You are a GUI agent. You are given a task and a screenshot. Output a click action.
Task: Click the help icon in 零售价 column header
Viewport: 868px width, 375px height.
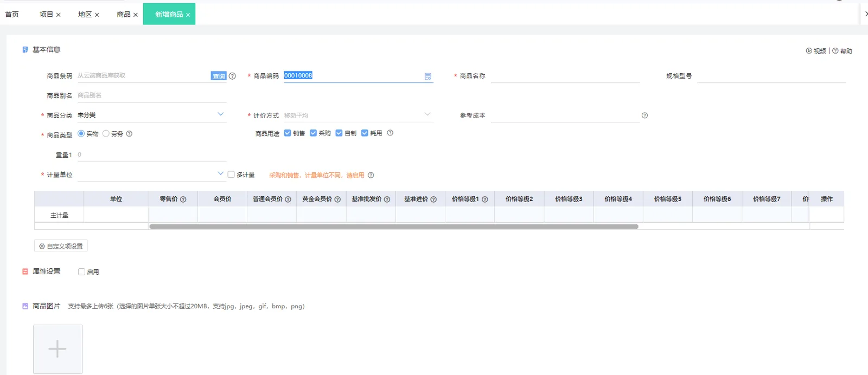click(x=183, y=199)
